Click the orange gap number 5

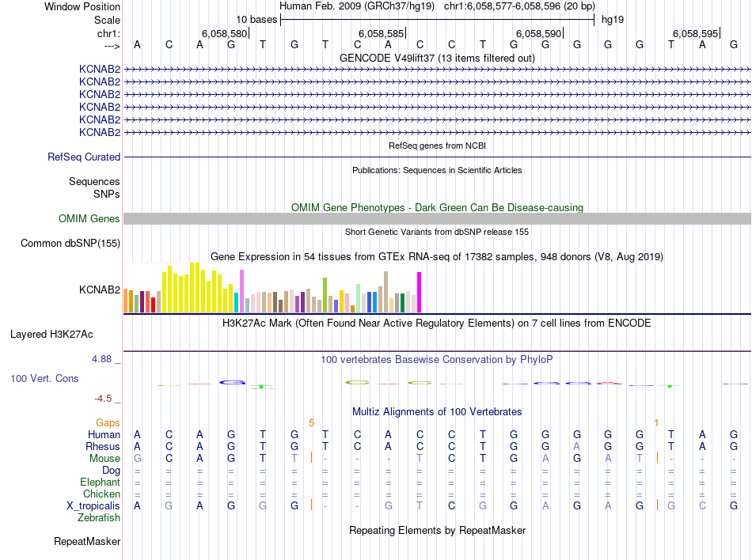coord(311,422)
